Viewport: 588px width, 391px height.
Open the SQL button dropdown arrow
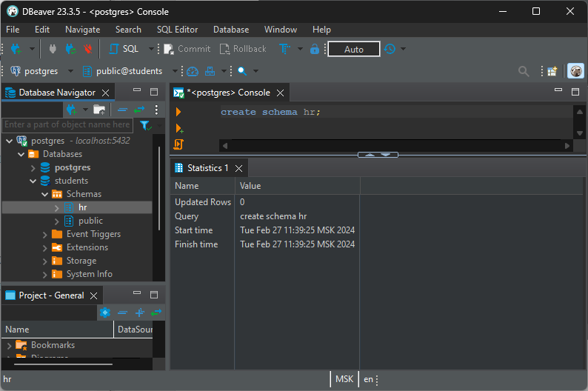click(151, 49)
